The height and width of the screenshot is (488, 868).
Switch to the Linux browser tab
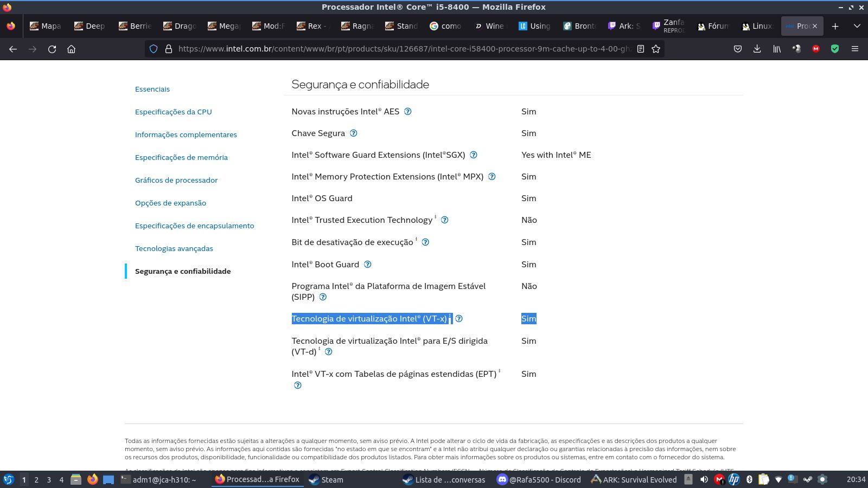tap(757, 26)
